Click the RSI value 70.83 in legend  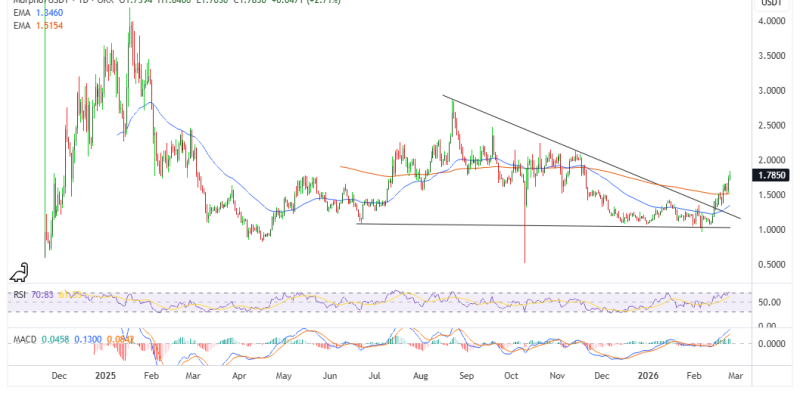[41, 296]
